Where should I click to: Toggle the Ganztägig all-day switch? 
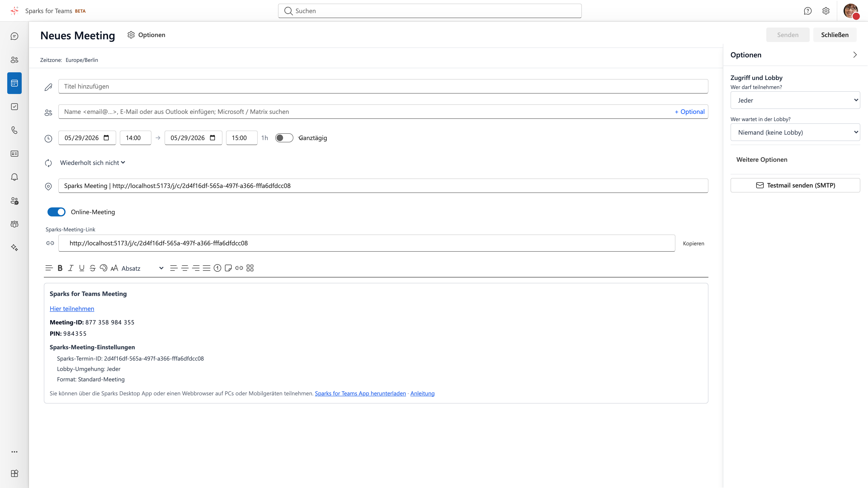click(x=284, y=138)
